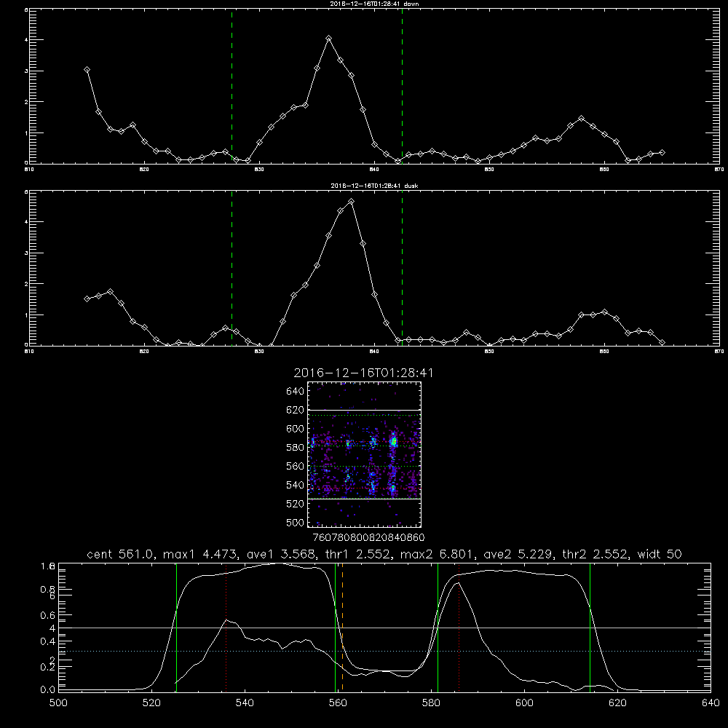Viewport: 728px width, 728px height.
Task: Click bottom plot x-axis label 640
Action: coord(711,703)
